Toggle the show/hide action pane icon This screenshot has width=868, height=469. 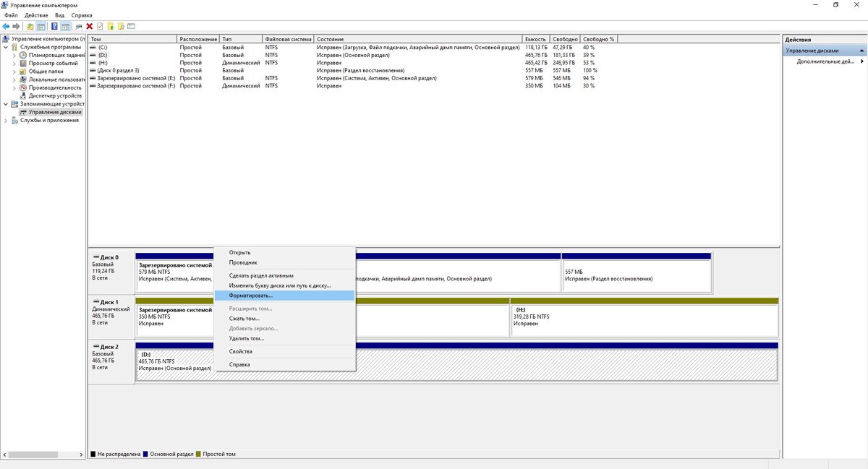point(65,26)
